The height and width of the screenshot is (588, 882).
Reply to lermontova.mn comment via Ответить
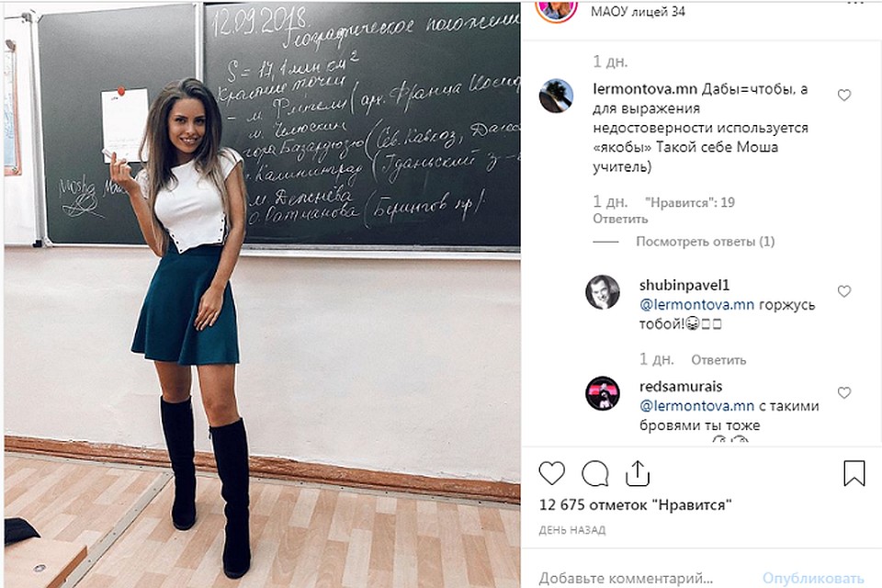click(x=620, y=219)
